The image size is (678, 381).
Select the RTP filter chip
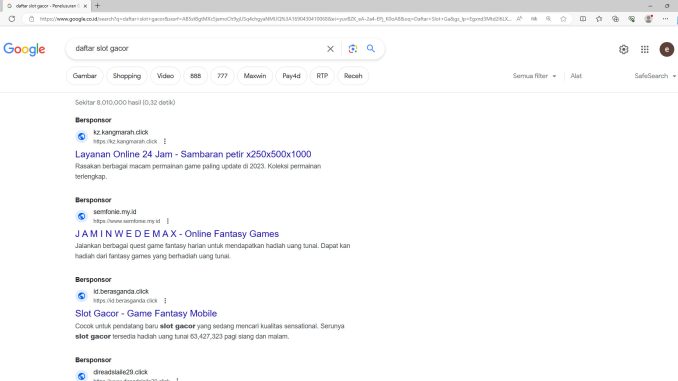(322, 76)
